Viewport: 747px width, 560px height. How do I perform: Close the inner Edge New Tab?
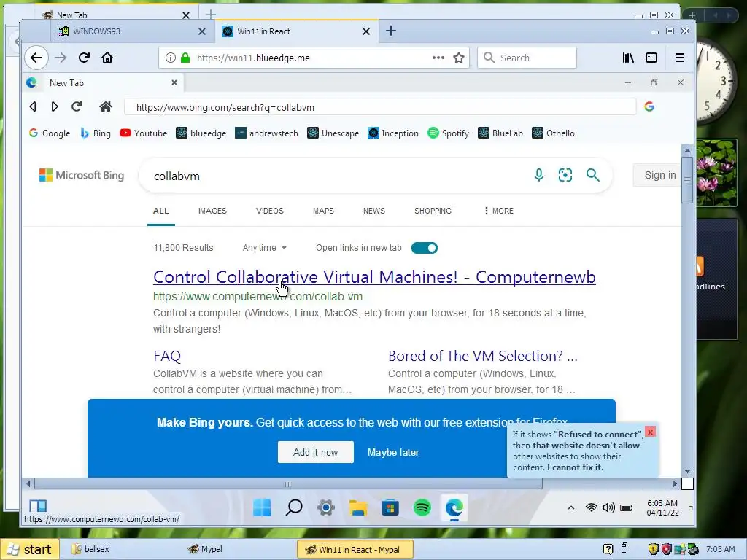pos(174,82)
